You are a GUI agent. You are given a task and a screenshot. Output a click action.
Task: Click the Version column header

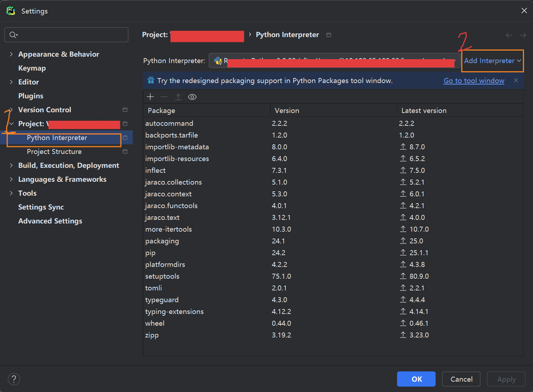pyautogui.click(x=334, y=110)
